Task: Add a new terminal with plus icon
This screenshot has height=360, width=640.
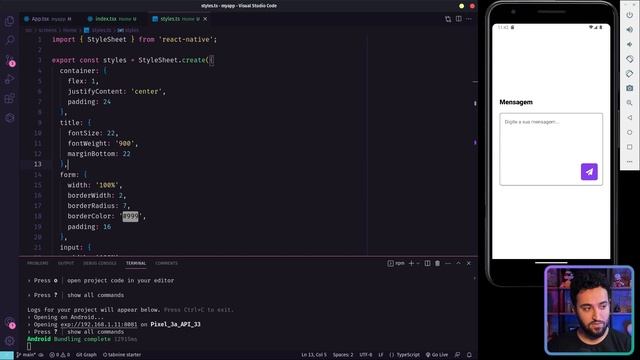Action: pyautogui.click(x=411, y=263)
